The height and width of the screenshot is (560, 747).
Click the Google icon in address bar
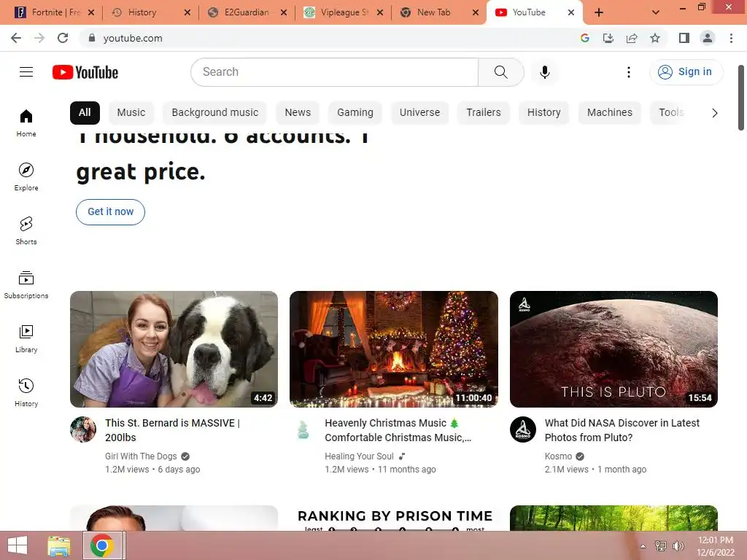585,38
